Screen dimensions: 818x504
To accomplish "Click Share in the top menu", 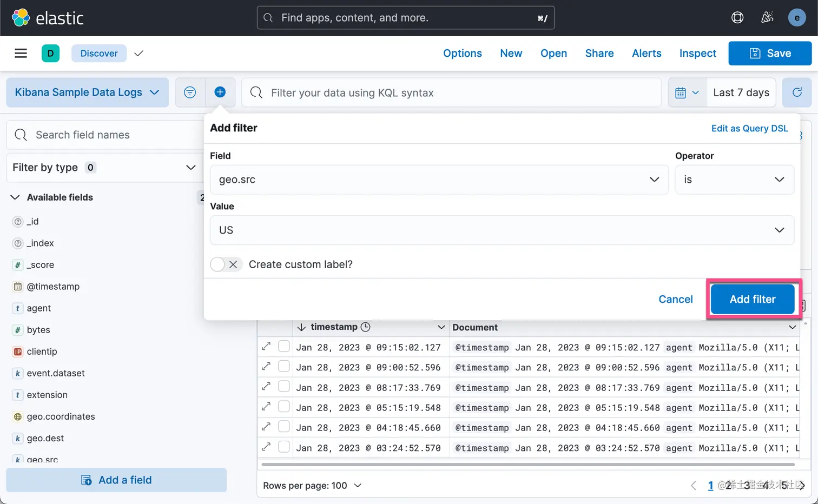I will (x=599, y=53).
